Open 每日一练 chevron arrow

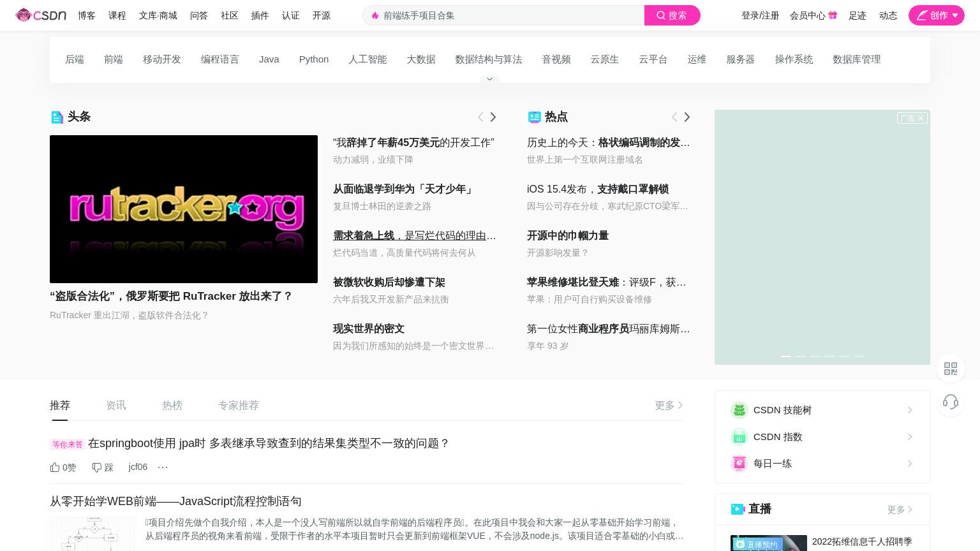pyautogui.click(x=910, y=464)
